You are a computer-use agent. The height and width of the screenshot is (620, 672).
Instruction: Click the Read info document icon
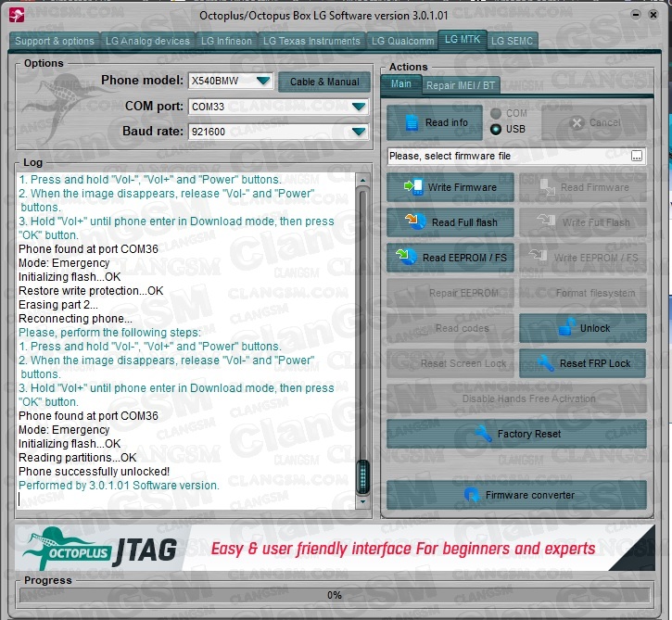pyautogui.click(x=412, y=122)
